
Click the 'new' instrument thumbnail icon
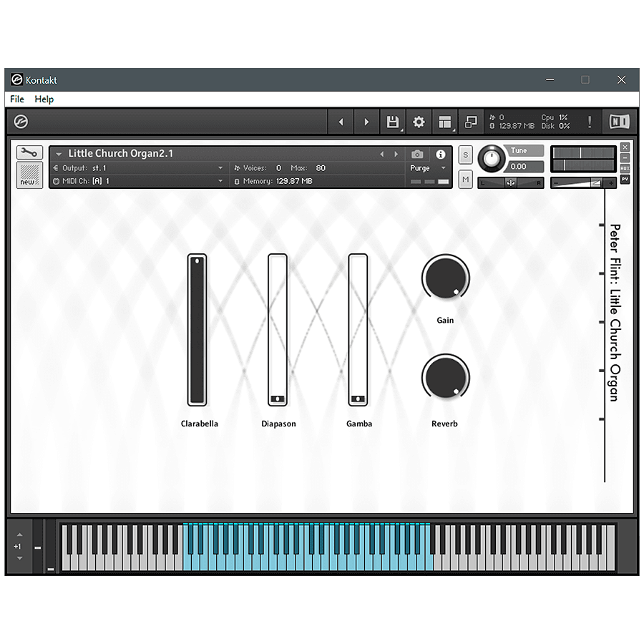pyautogui.click(x=29, y=175)
